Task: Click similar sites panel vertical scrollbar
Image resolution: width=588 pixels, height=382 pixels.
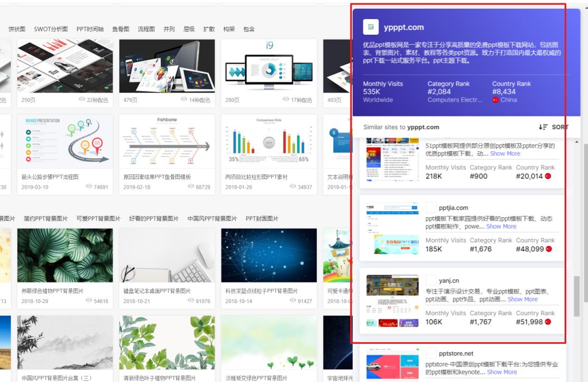Action: 577,297
